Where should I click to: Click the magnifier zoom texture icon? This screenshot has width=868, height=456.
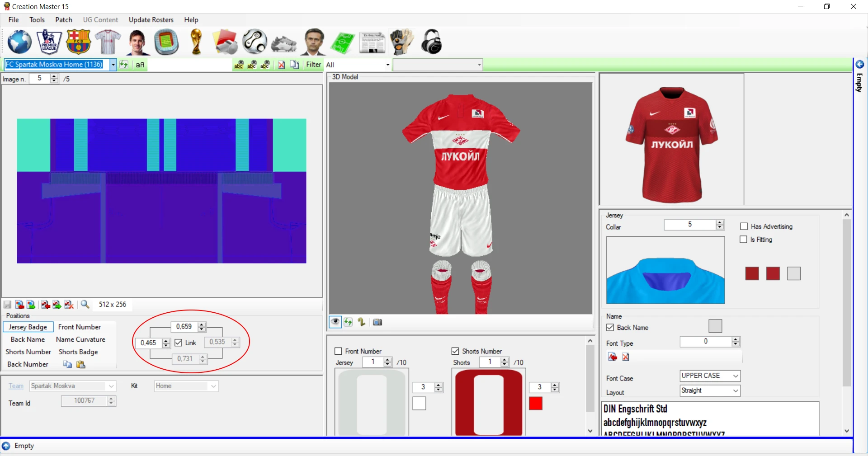pos(85,305)
